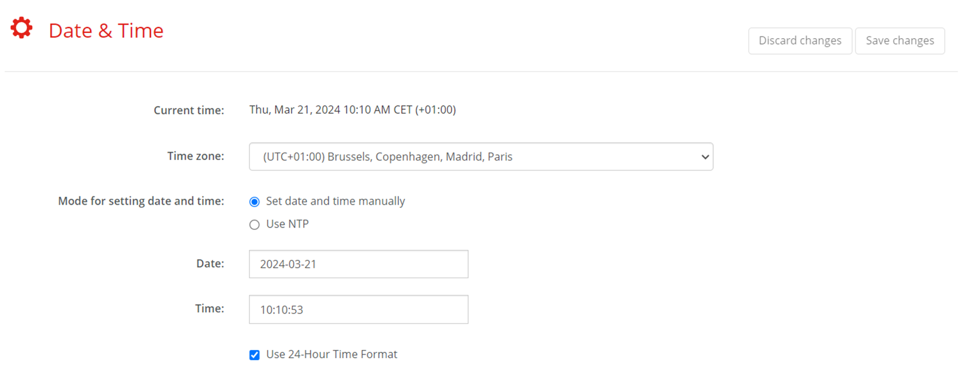Image resolution: width=980 pixels, height=387 pixels.
Task: Click the "Current time:" label
Action: tap(189, 110)
